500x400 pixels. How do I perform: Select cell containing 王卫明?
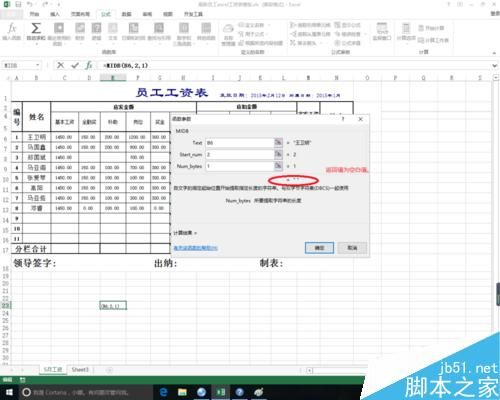coord(37,137)
